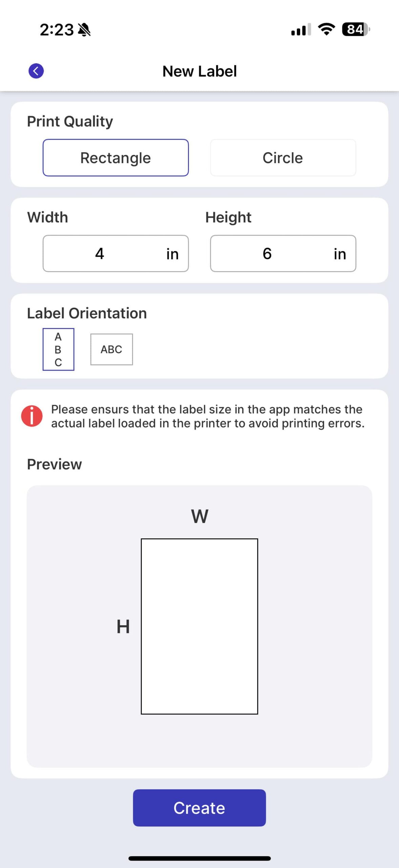Screen dimensions: 399x868
Task: Tap the label preview rectangle
Action: 199,626
